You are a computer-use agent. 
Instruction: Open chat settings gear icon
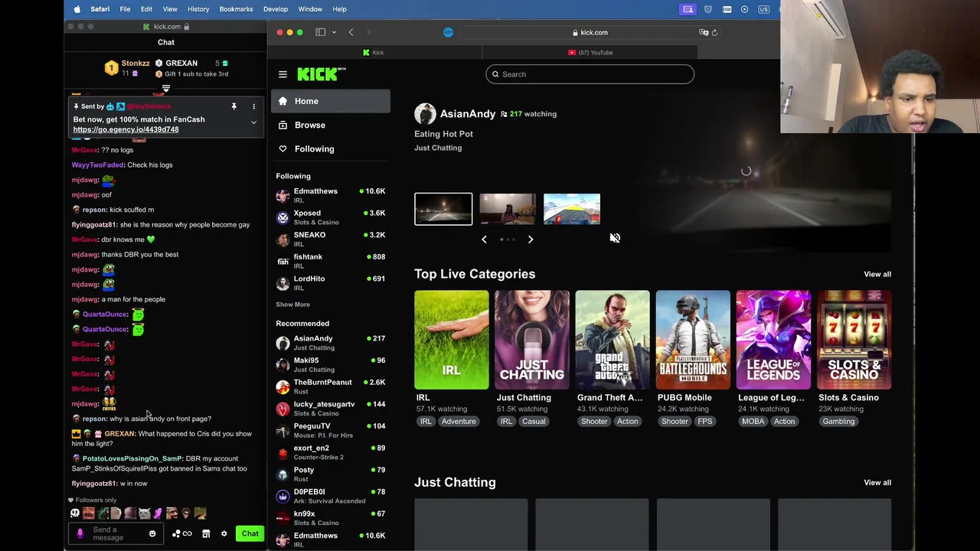point(224,533)
